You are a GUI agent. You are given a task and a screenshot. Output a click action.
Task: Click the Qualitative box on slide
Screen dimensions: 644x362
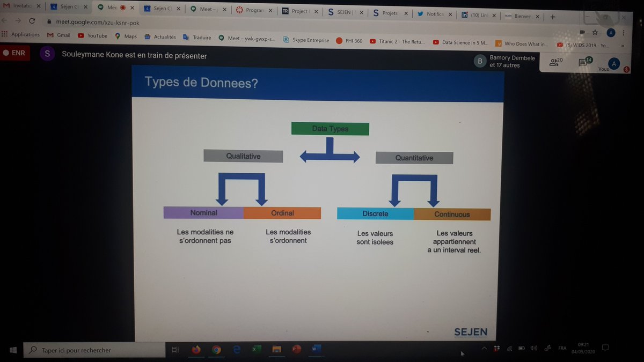coord(243,156)
